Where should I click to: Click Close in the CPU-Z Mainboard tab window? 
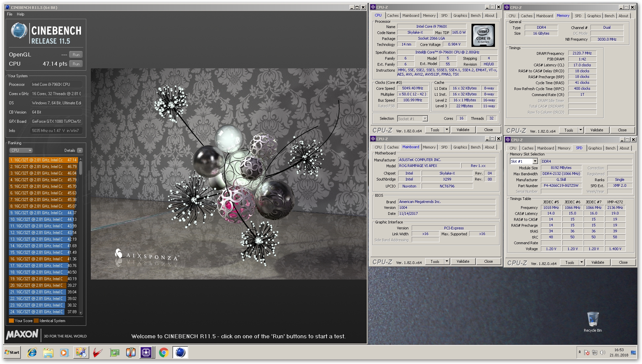coord(488,261)
